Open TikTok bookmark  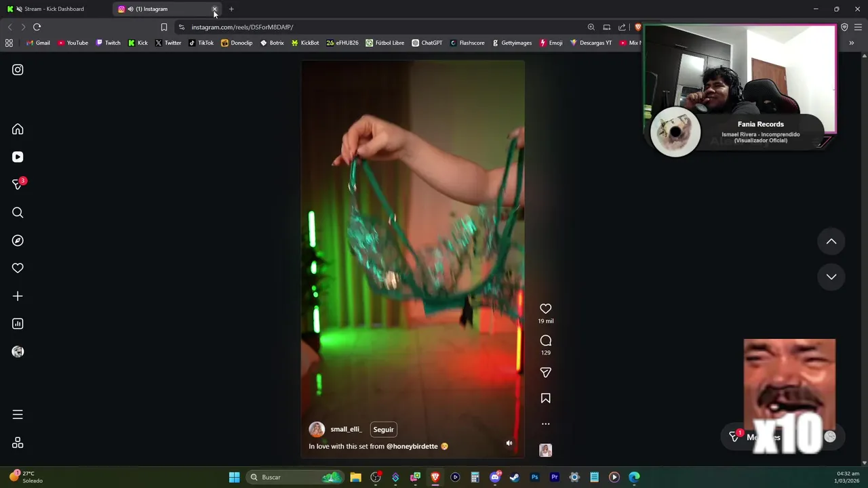[201, 43]
